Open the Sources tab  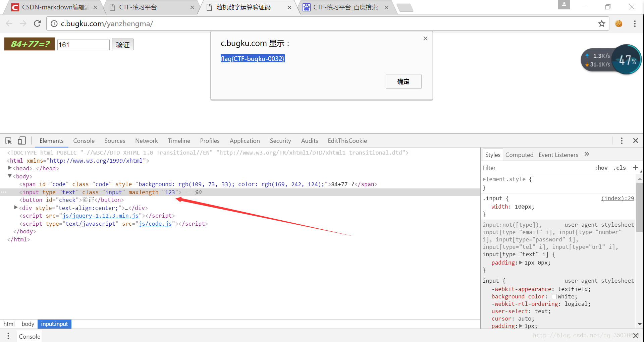pos(115,141)
